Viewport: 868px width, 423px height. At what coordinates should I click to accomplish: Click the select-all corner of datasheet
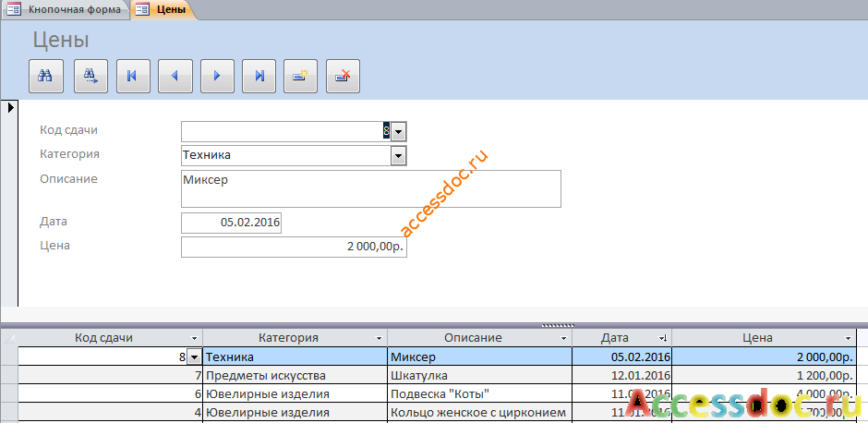pos(9,338)
